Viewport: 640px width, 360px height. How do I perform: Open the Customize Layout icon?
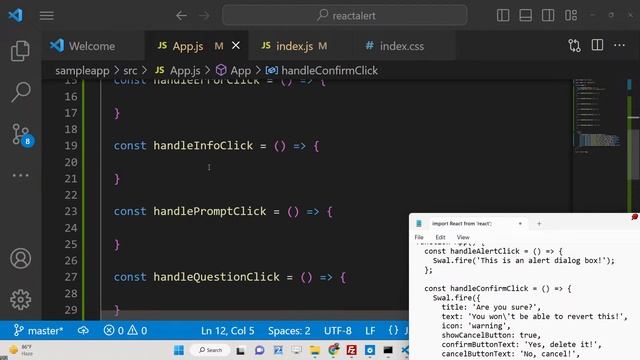point(571,16)
